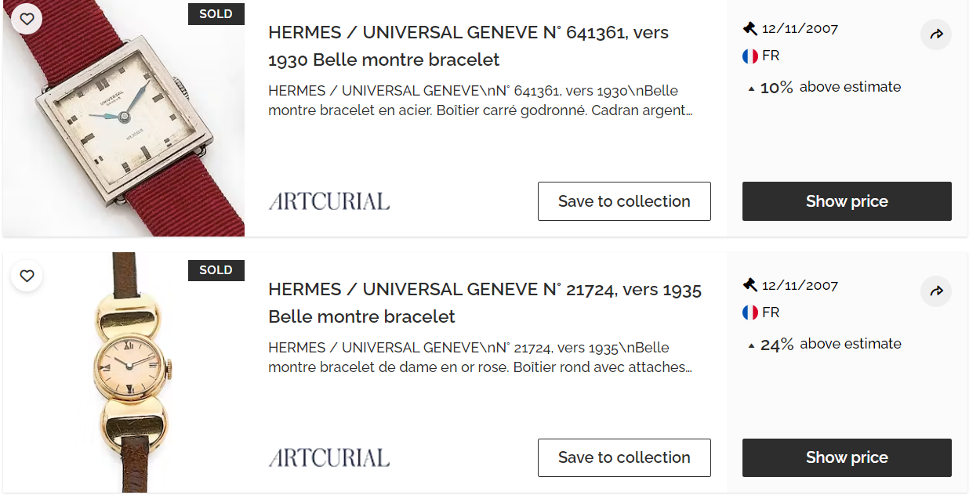Click the SOLD badge on the first lot
980x495 pixels.
(216, 14)
